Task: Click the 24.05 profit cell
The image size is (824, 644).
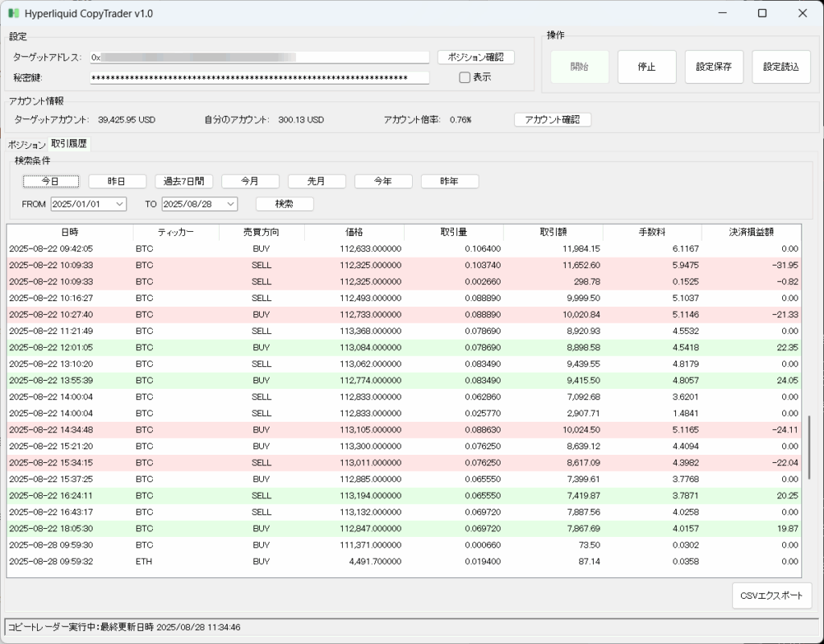Action: (x=752, y=381)
